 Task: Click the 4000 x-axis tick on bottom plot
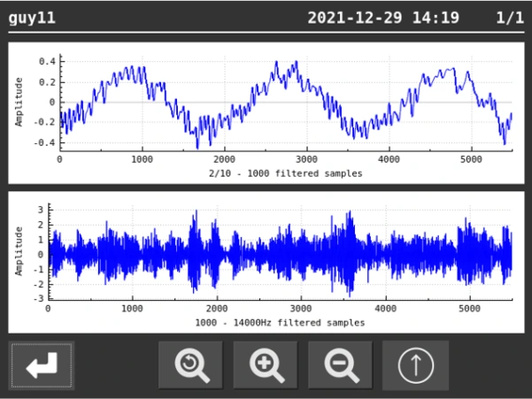click(x=386, y=310)
